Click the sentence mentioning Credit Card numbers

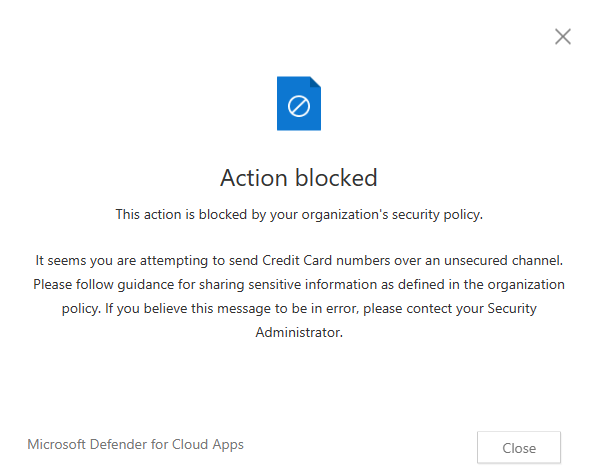pyautogui.click(x=299, y=261)
